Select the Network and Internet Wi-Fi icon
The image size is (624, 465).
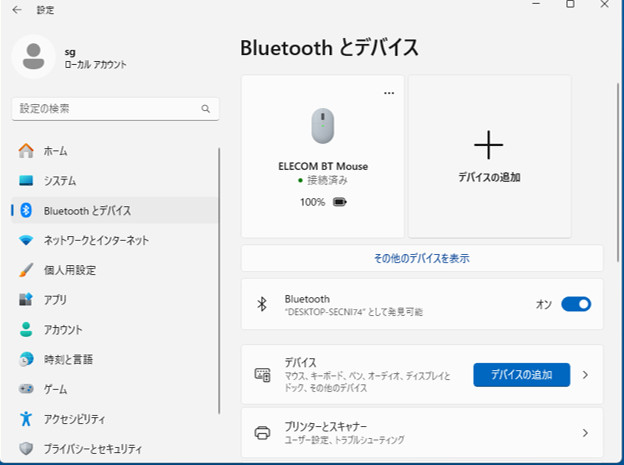(27, 240)
